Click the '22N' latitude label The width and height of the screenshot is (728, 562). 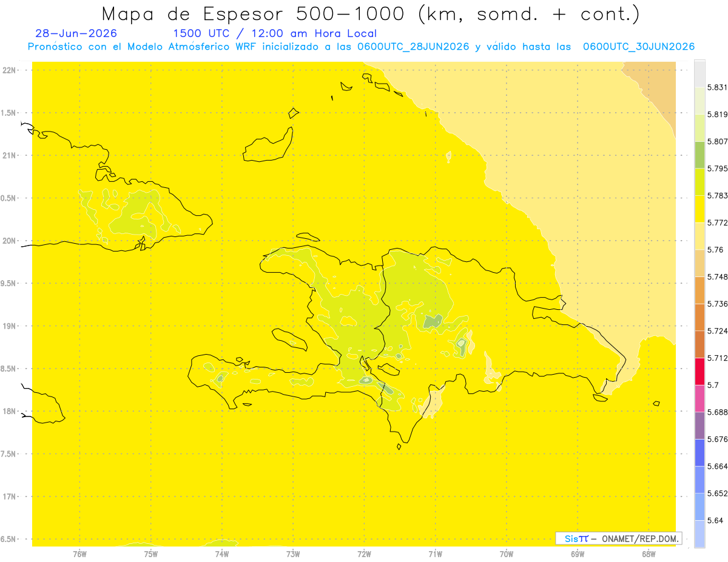(9, 70)
